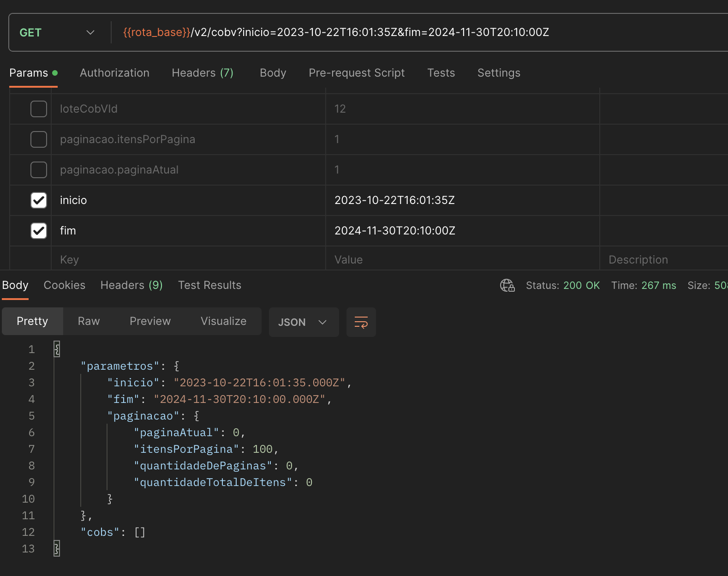Screen dimensions: 728x576
Task: Click inicio value 2023-10-22T16:01:35Z
Action: point(462,200)
